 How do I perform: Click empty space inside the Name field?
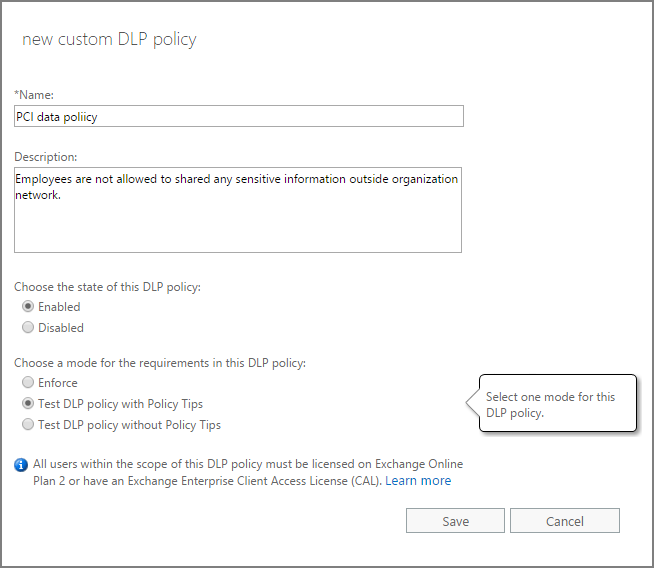point(279,116)
